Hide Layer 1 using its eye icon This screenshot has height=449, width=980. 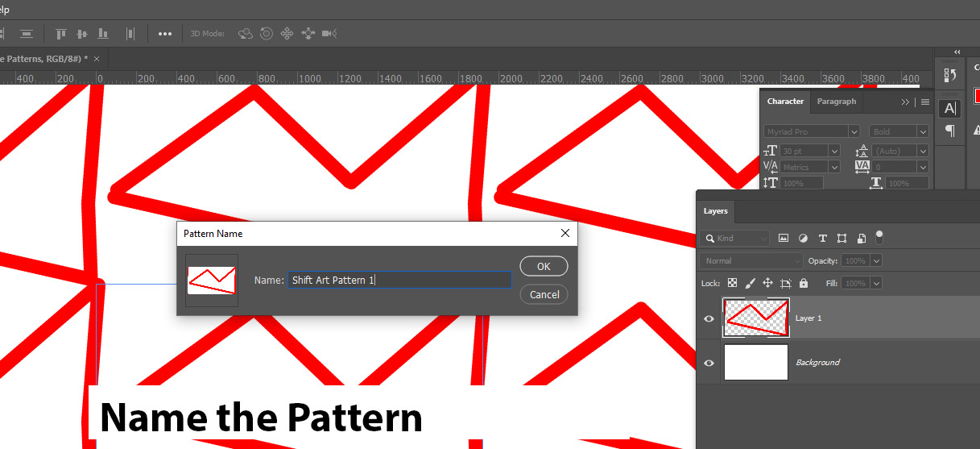[x=709, y=318]
